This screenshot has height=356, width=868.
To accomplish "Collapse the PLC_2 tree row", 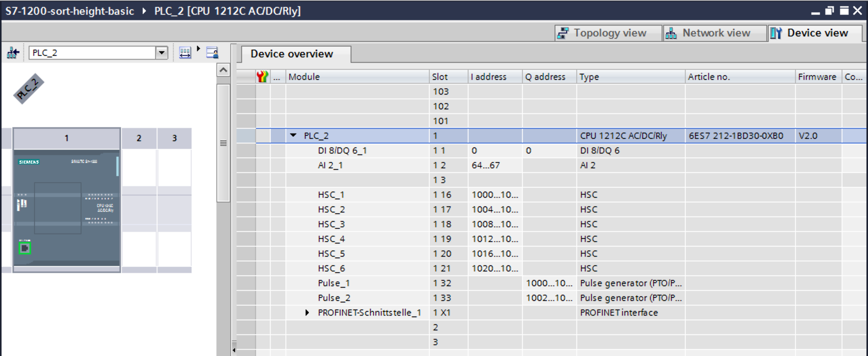I will 293,135.
